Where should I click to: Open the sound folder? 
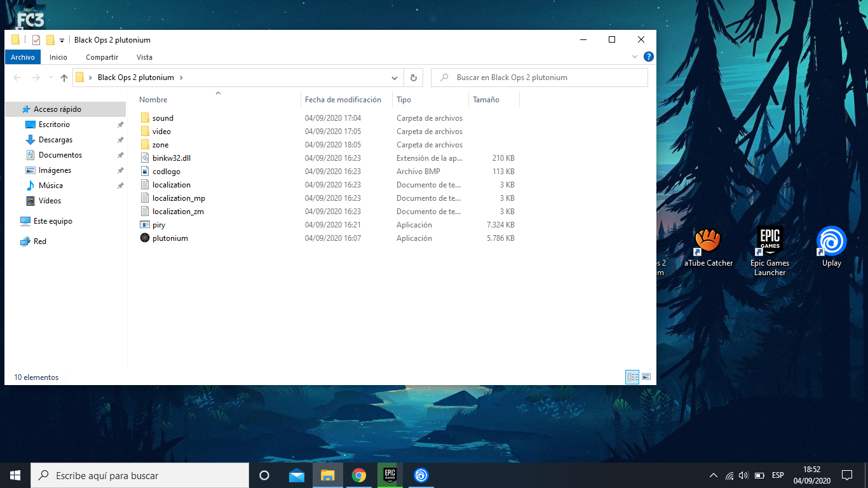[163, 118]
